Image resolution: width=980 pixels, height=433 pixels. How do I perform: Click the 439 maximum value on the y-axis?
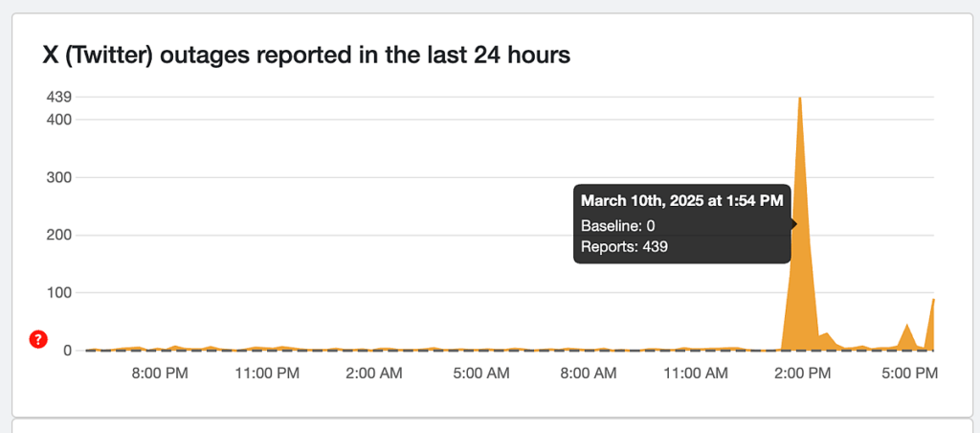[59, 97]
